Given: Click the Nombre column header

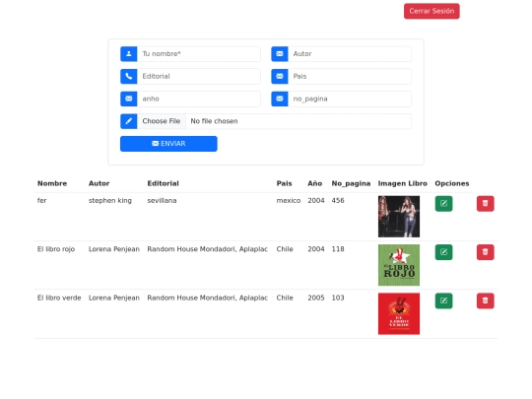Looking at the screenshot, I should coord(52,183).
